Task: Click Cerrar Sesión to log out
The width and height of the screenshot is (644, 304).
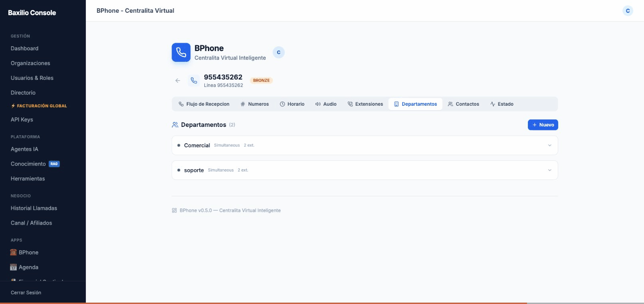Action: [x=26, y=293]
